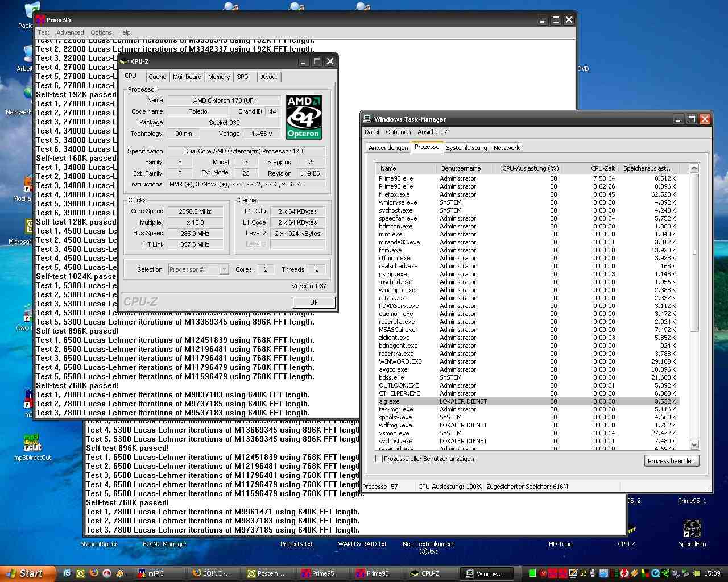Open the mp3DirectCut desktop icon
Screen dimensions: 728x582
[x=32, y=443]
